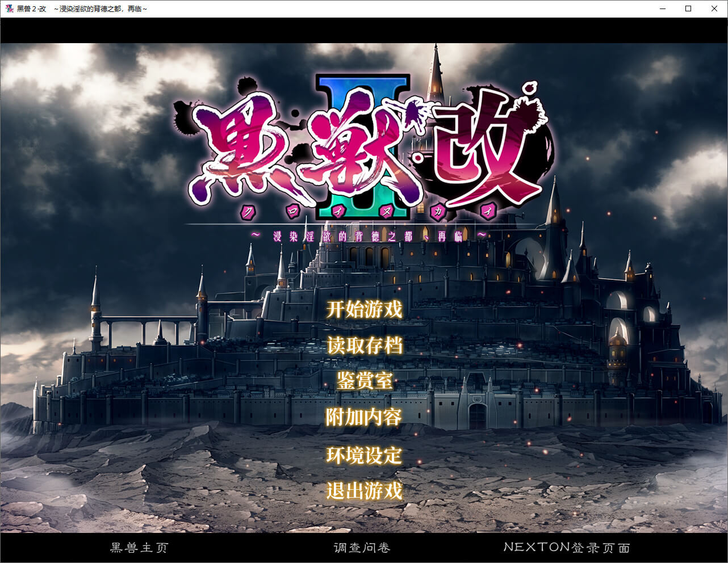Viewport: 728px width, 563px height.
Task: Open the 读取存档 load save menu
Action: pyautogui.click(x=364, y=345)
